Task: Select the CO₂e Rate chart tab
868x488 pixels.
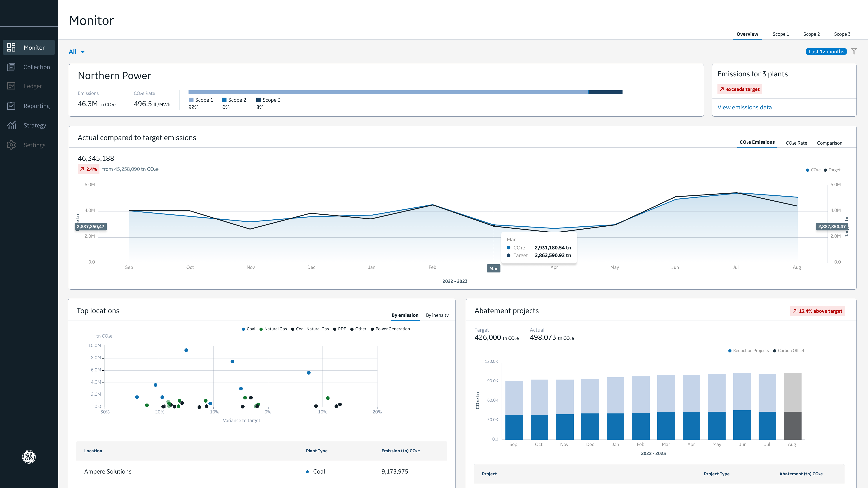Action: pyautogui.click(x=796, y=143)
